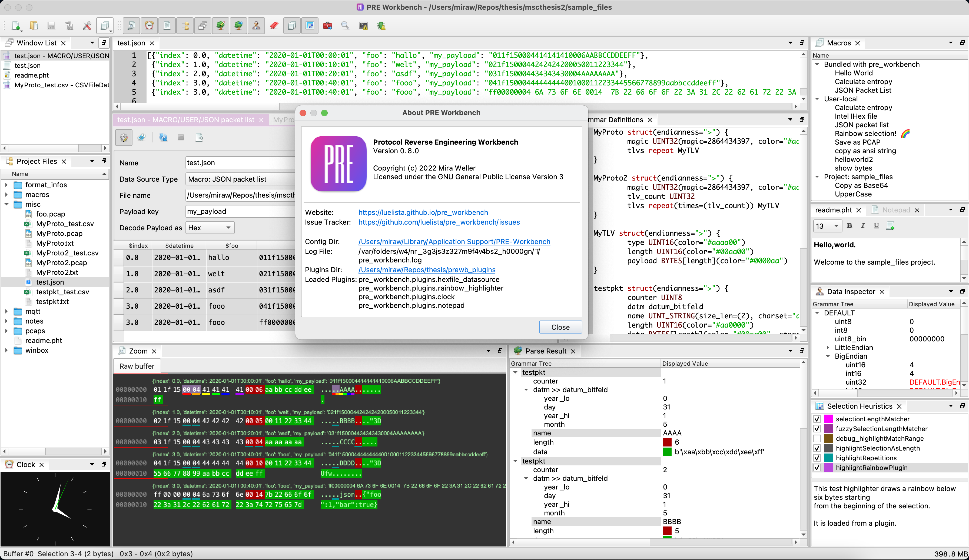Expand the format_infos folder
The image size is (969, 560).
pos(6,185)
